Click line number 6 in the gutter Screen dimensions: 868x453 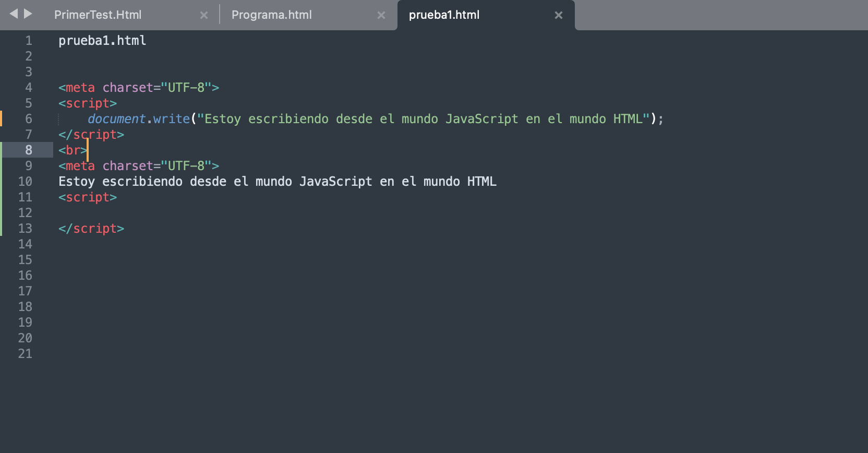[29, 119]
